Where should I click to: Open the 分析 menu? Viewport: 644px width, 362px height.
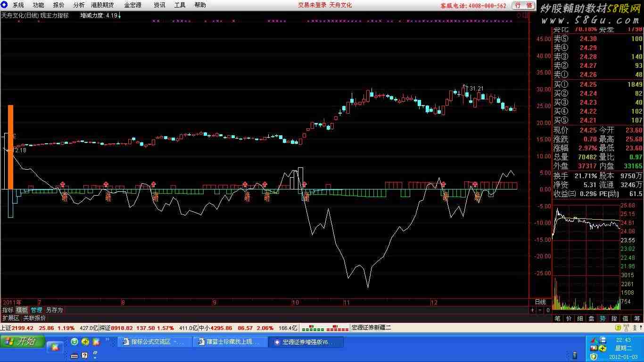coord(79,5)
